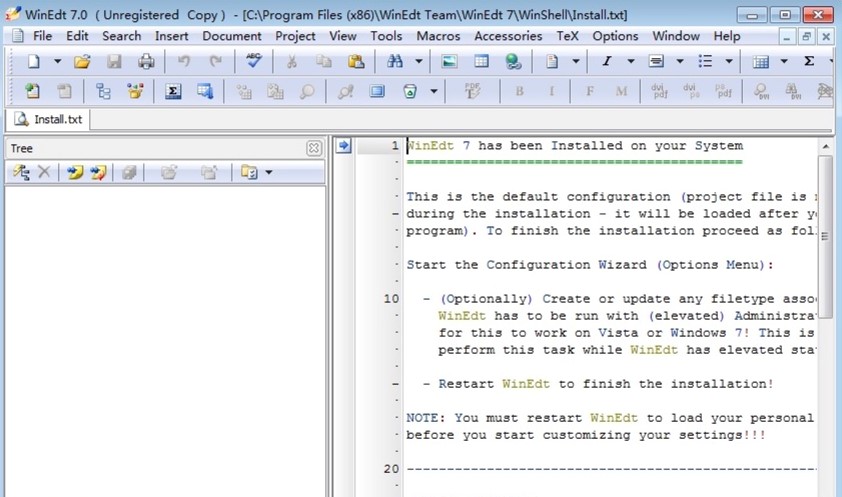
Task: Open the Accessories menu
Action: coord(508,36)
